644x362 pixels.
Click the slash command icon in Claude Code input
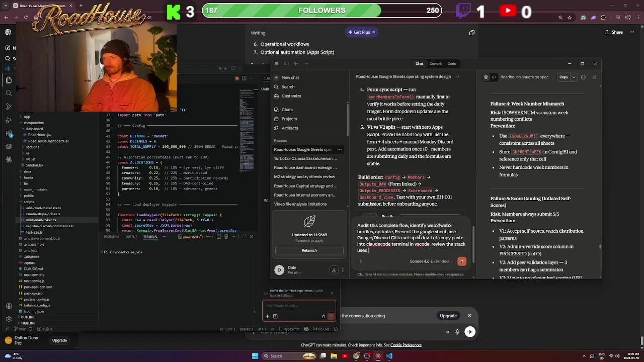pyautogui.click(x=275, y=316)
